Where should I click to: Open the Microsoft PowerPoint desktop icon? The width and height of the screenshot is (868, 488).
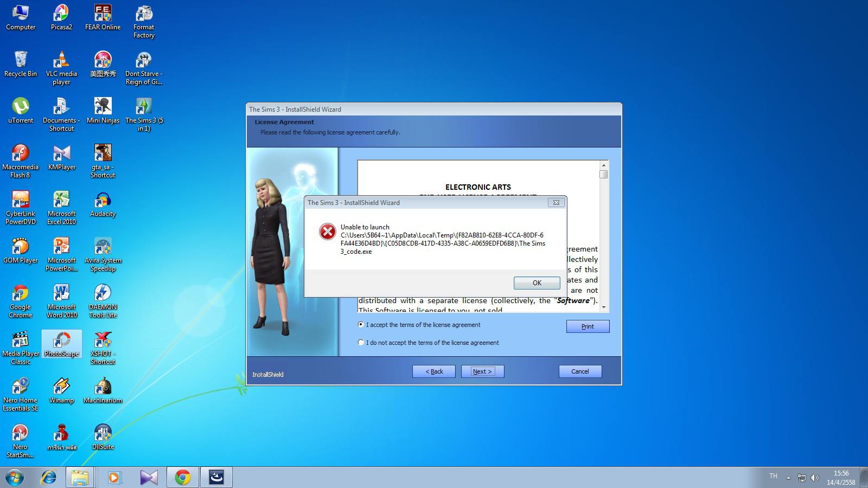[x=61, y=254]
